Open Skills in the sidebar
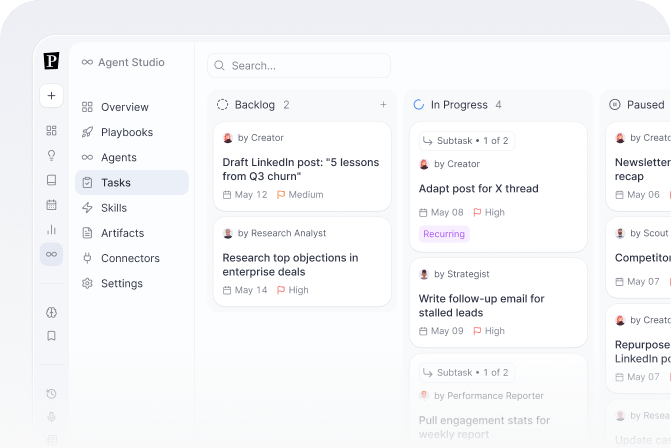671x448 pixels. [x=132, y=208]
